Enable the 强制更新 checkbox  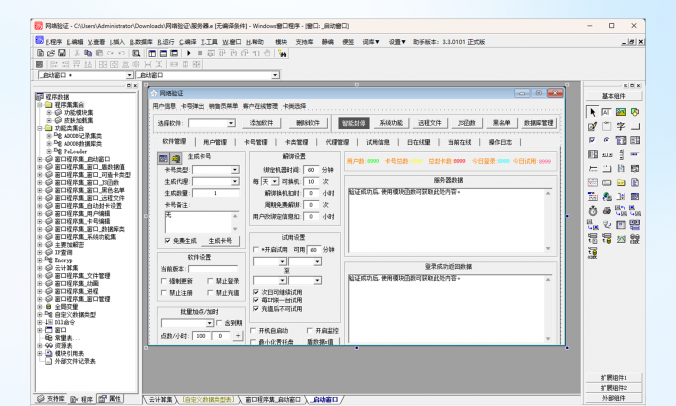[164, 281]
